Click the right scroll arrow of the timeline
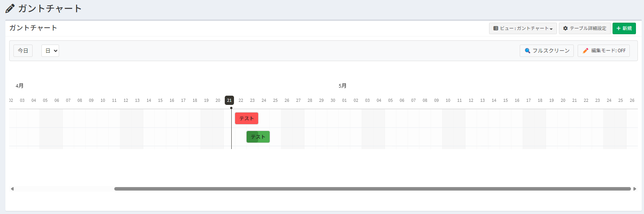 tap(635, 189)
